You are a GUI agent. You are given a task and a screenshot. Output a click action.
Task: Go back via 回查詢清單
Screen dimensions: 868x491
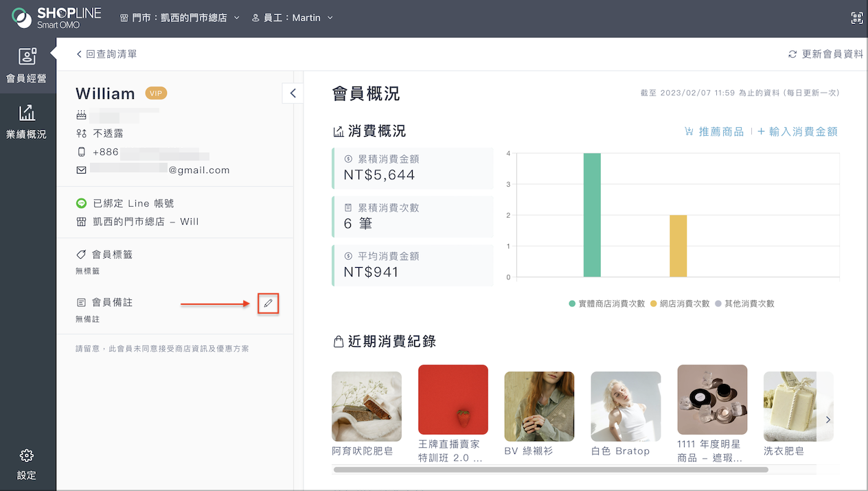(106, 54)
